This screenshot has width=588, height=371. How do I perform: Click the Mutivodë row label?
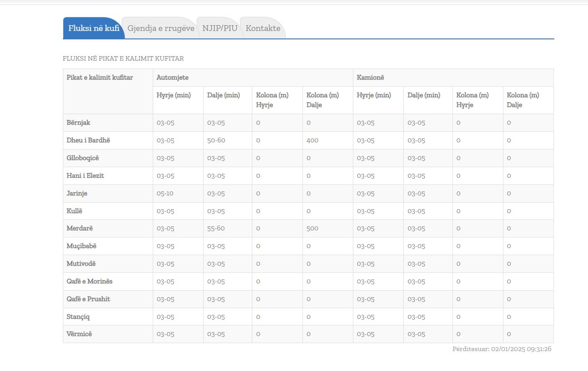click(81, 264)
